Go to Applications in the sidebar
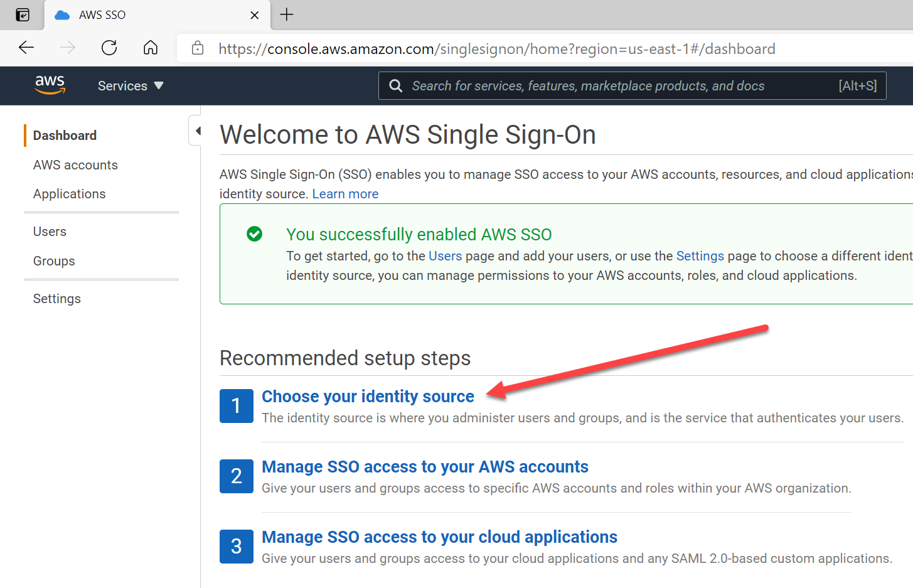The width and height of the screenshot is (913, 588). (x=69, y=194)
